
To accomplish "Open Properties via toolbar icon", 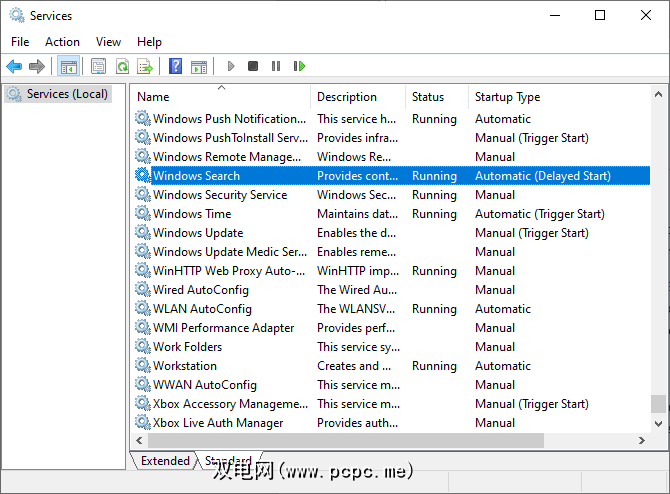I will click(98, 67).
